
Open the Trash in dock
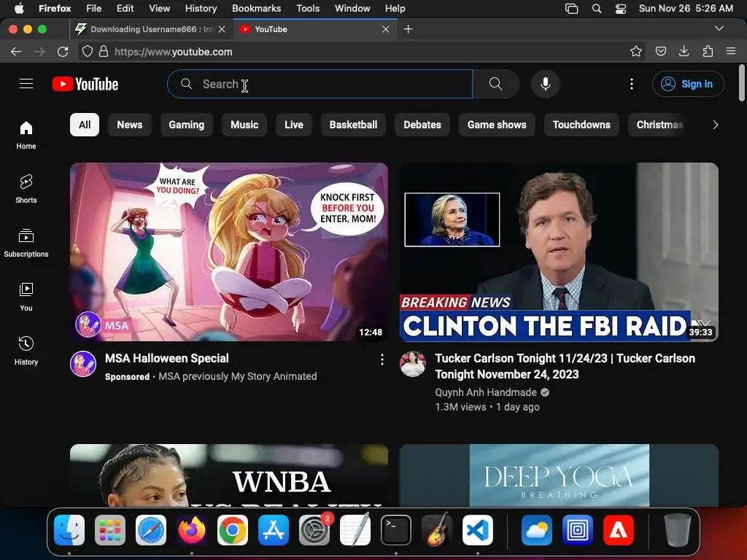[x=677, y=530]
